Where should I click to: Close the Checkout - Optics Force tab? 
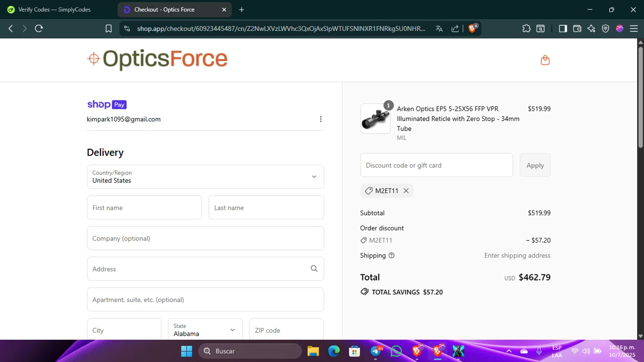pos(224,9)
